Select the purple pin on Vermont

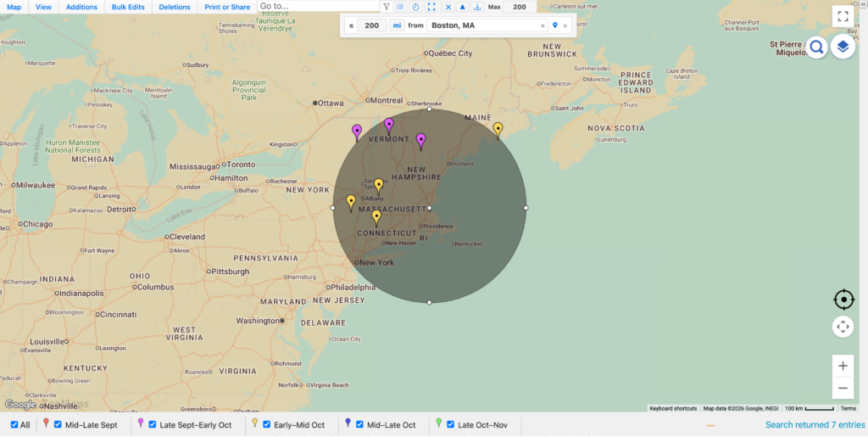(x=389, y=126)
